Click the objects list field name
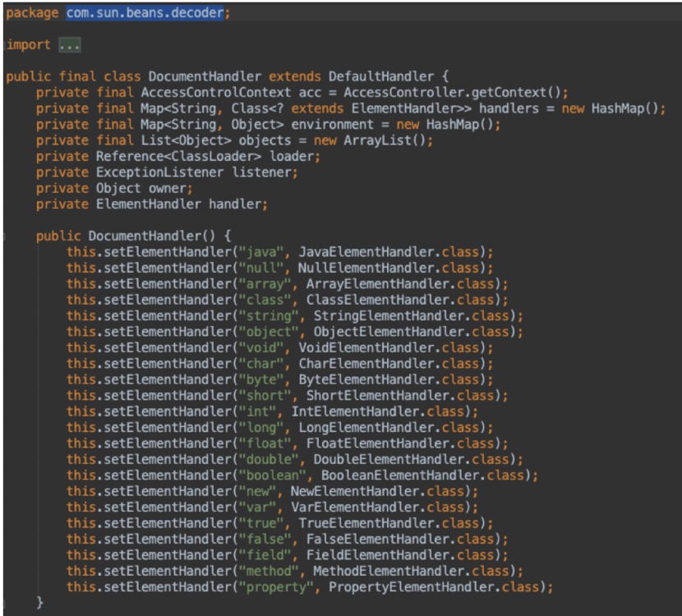 pyautogui.click(x=265, y=140)
